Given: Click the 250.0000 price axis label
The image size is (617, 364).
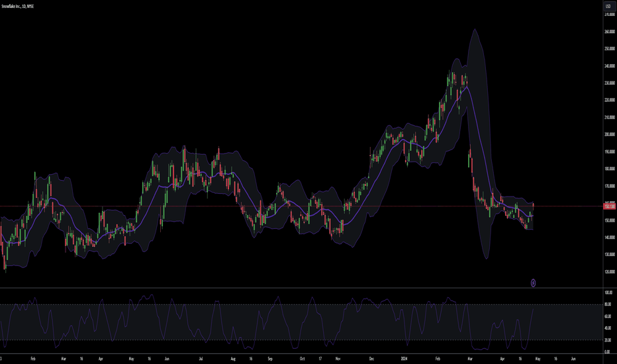Looking at the screenshot, I should point(610,49).
